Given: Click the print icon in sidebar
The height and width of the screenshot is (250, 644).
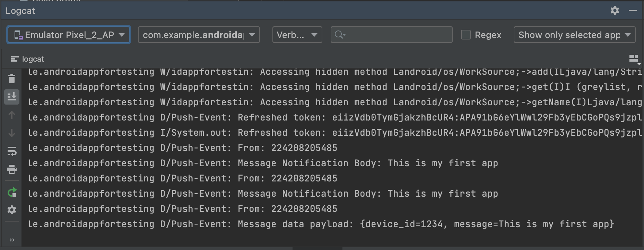Looking at the screenshot, I should (x=12, y=169).
